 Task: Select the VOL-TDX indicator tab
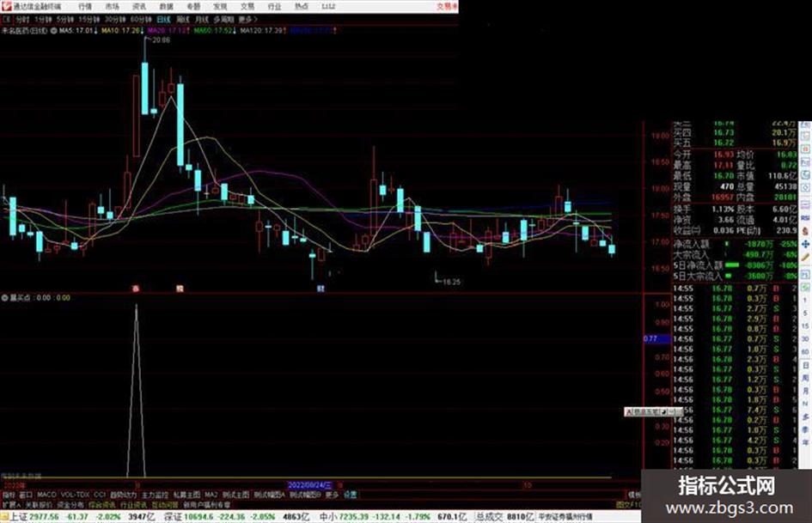pyautogui.click(x=75, y=495)
